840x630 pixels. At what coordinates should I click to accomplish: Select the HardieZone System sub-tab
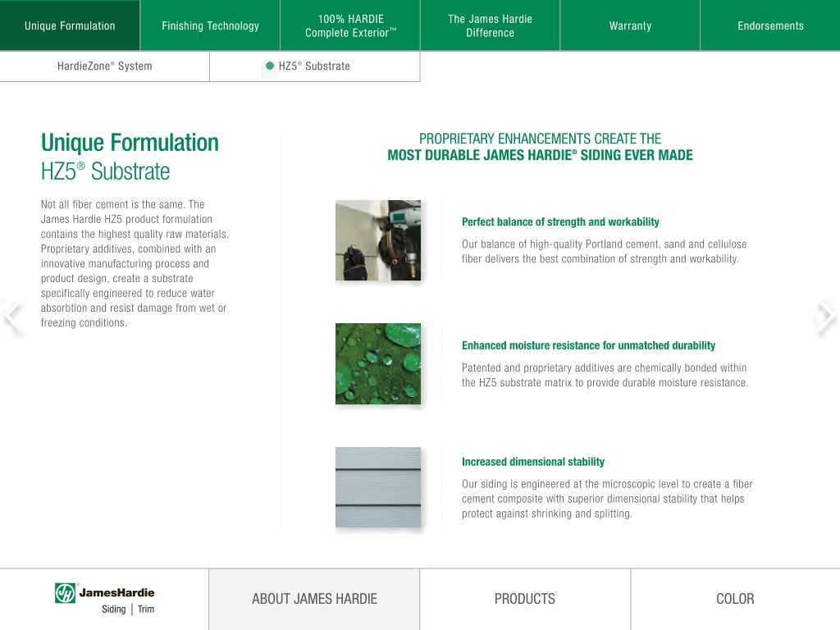[x=104, y=66]
